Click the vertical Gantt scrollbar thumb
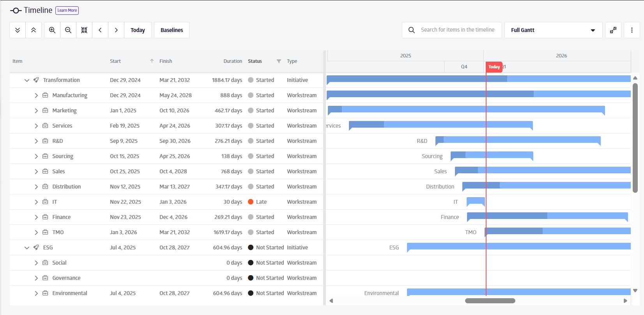 [635, 138]
